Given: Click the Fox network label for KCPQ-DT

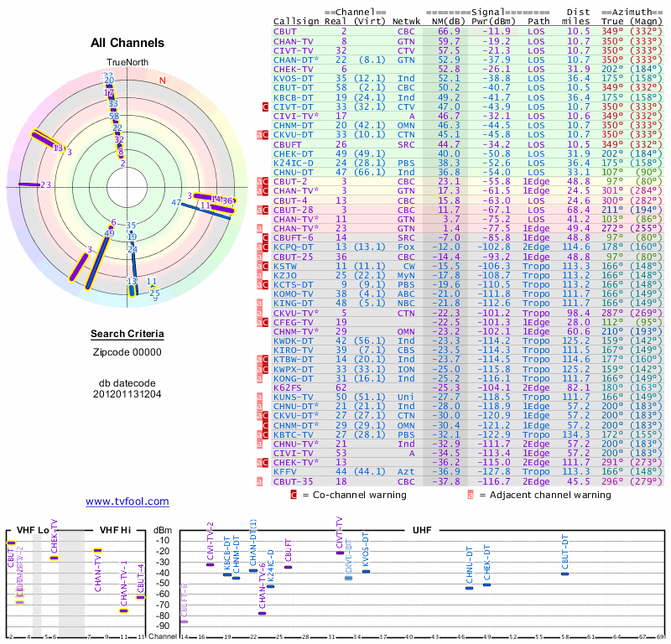Looking at the screenshot, I should click(406, 247).
